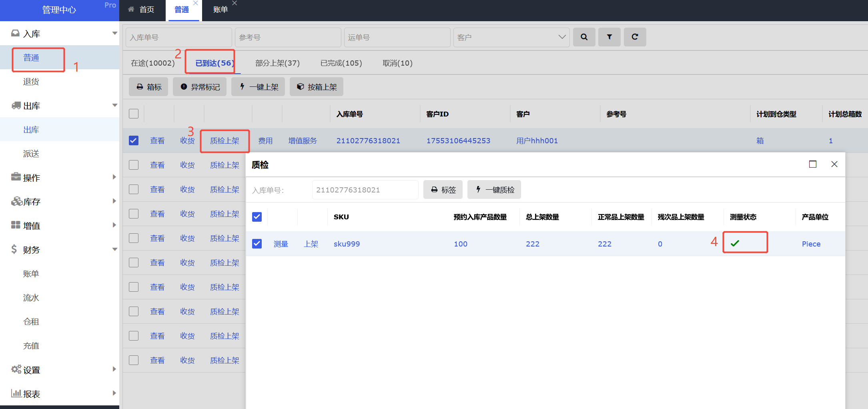868x409 pixels.
Task: Maximize the 质检 dialog
Action: [x=812, y=164]
